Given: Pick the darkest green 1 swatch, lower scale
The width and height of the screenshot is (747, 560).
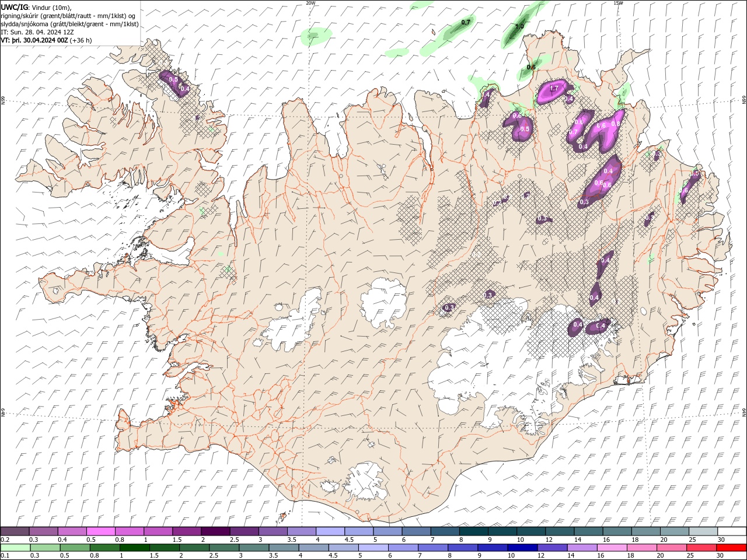Looking at the screenshot, I should pos(135,548).
